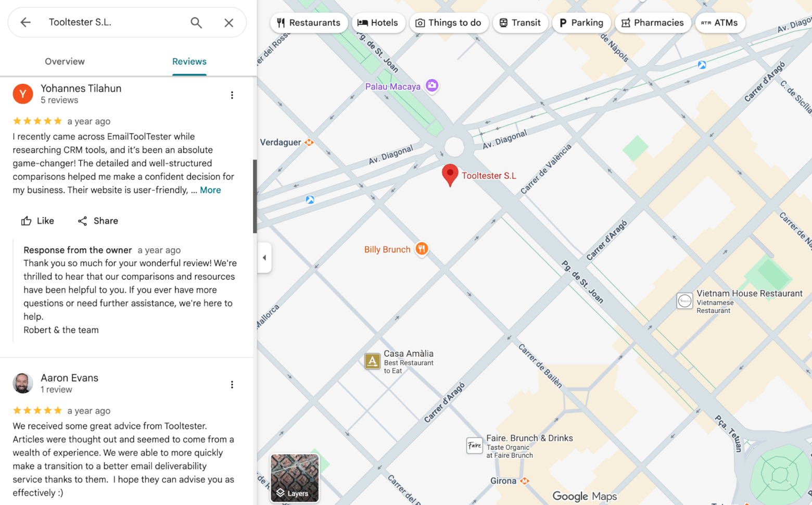
Task: Click the search magnifier icon
Action: pos(196,22)
